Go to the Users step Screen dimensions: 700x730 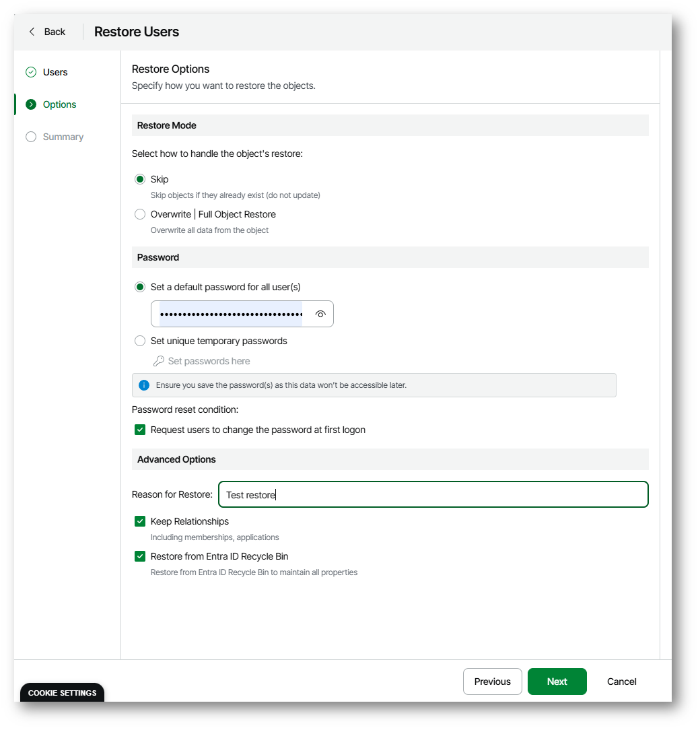pos(55,72)
